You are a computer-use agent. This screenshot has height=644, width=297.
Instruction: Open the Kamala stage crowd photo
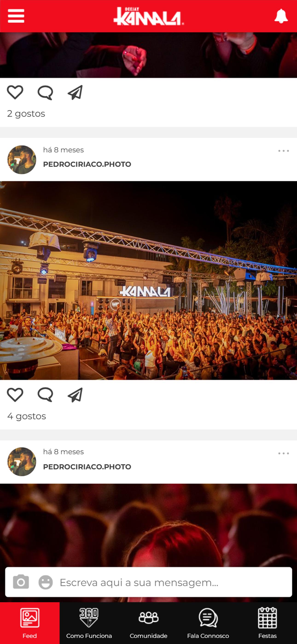coord(148,281)
